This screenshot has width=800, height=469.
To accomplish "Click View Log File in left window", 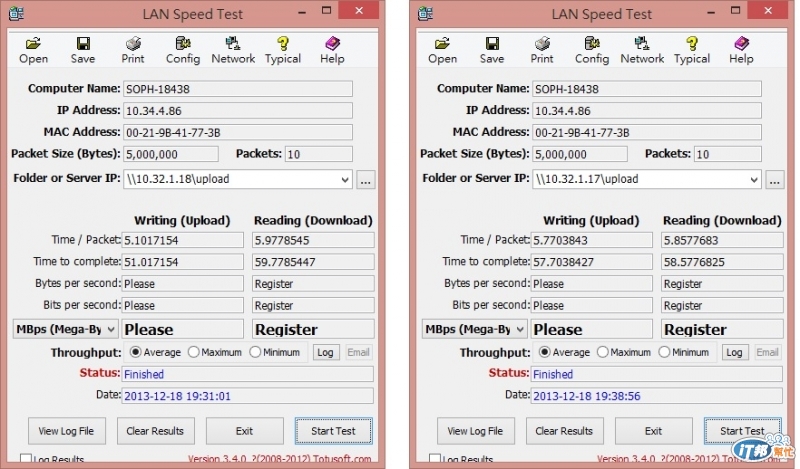I will pyautogui.click(x=66, y=431).
